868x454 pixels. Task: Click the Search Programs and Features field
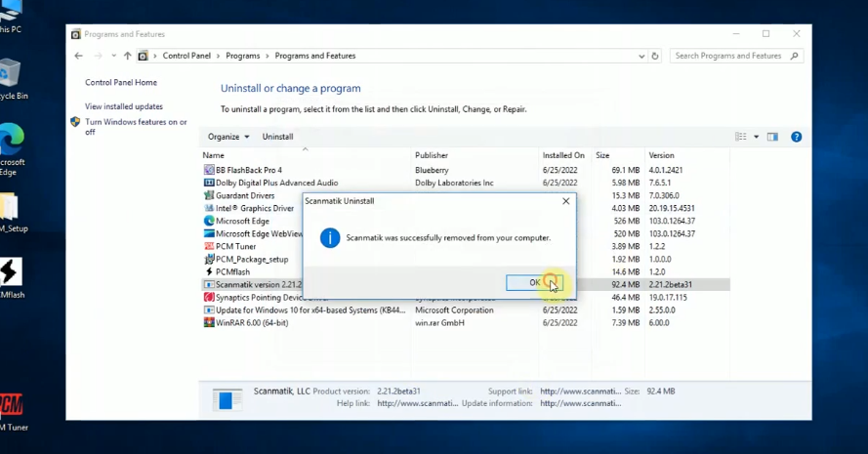point(735,56)
